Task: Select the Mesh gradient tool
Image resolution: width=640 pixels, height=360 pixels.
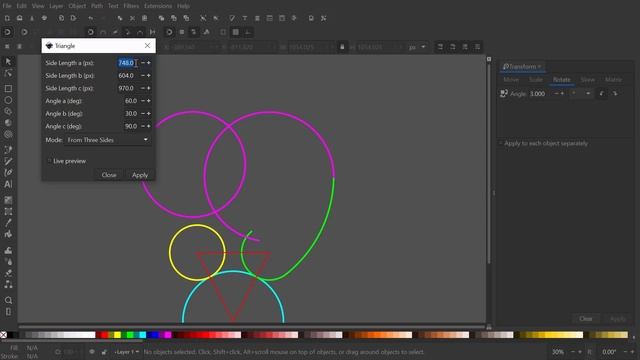Action: coord(8,211)
